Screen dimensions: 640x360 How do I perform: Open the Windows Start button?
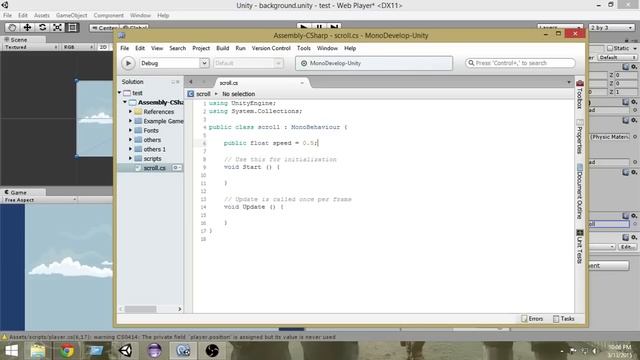(11, 351)
